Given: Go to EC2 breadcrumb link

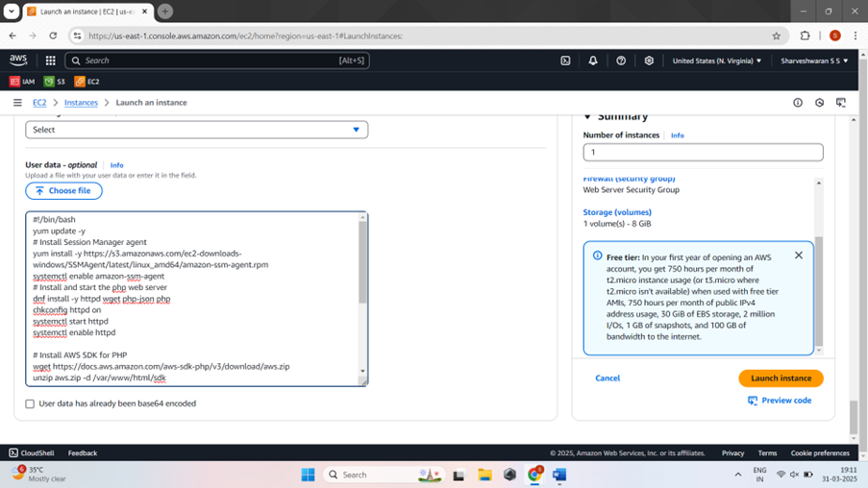Looking at the screenshot, I should click(x=39, y=103).
